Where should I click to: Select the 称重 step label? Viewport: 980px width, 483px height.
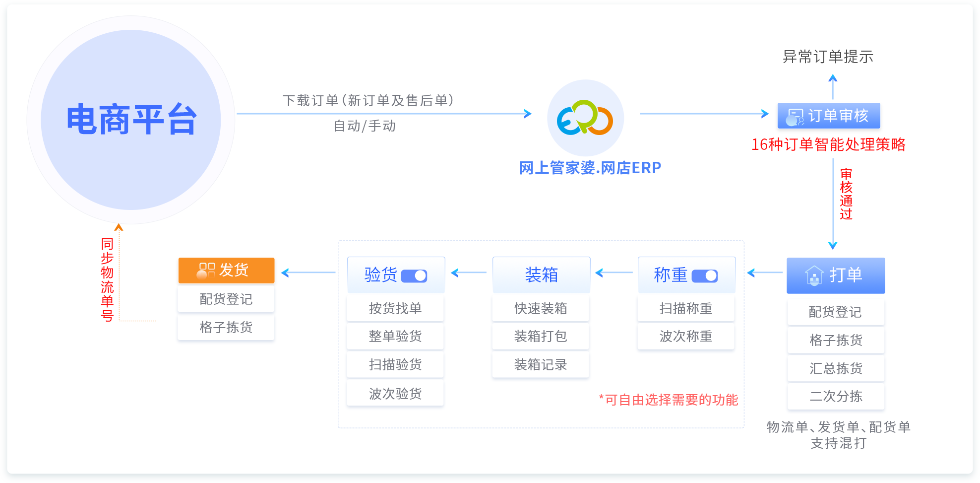point(671,275)
